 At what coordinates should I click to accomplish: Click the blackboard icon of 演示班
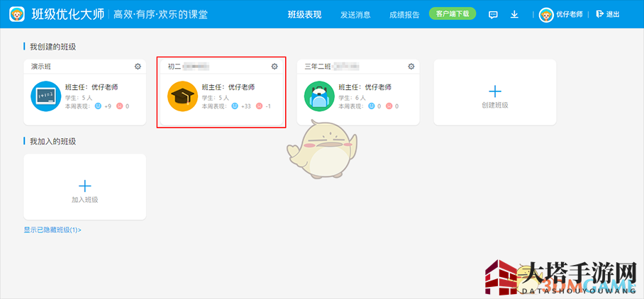[x=46, y=96]
